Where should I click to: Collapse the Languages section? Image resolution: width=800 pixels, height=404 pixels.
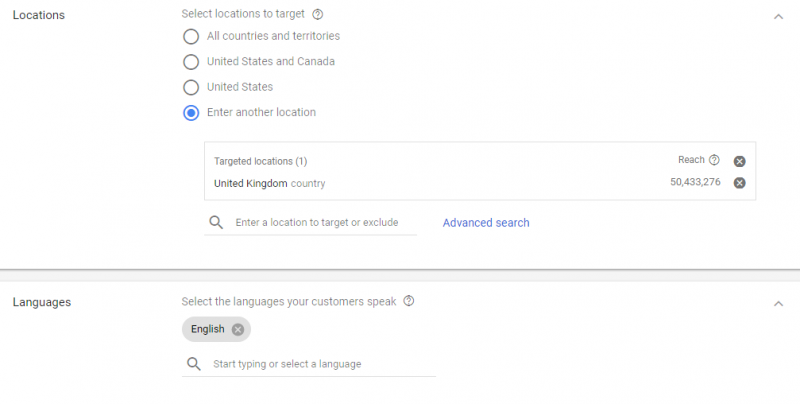pyautogui.click(x=778, y=304)
